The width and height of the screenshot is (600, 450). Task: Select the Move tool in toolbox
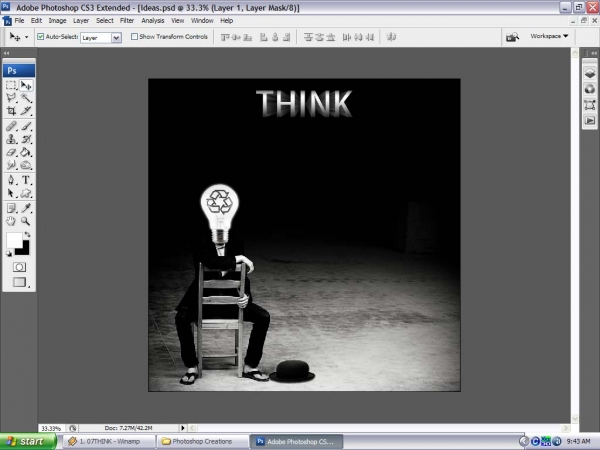click(26, 85)
